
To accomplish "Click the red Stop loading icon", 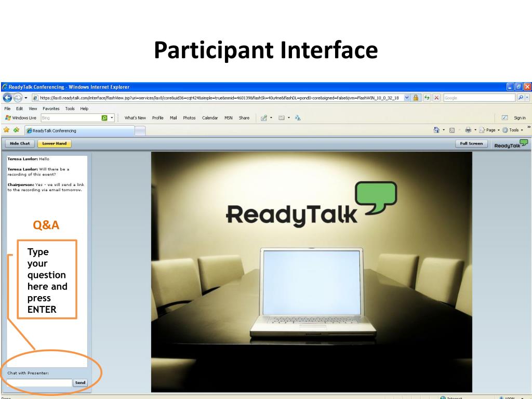I will [436, 98].
